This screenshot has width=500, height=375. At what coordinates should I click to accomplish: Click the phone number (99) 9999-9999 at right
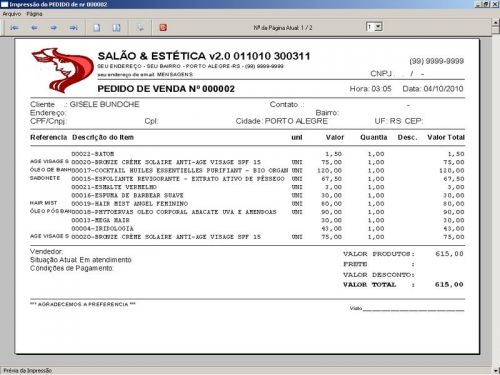437,61
